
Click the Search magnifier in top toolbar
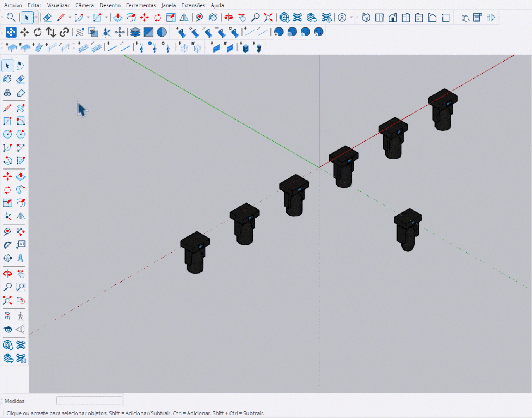[x=11, y=17]
